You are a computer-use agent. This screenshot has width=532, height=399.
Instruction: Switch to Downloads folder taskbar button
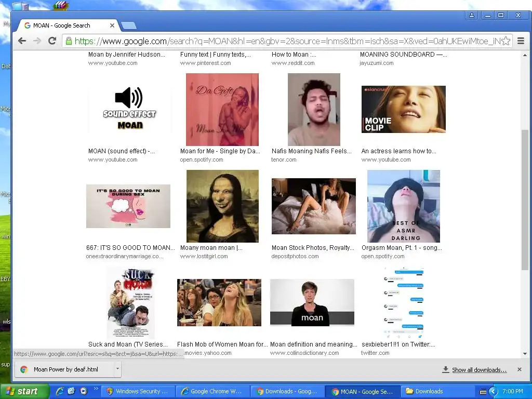[x=437, y=391]
